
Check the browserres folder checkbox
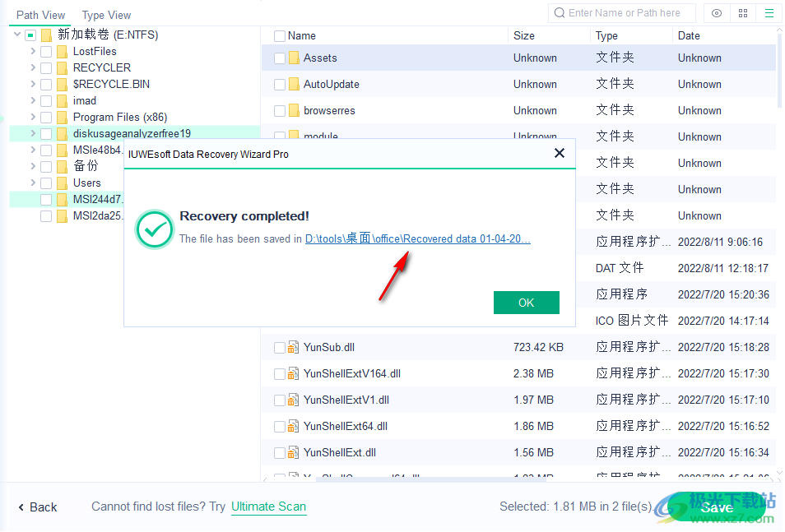pos(279,111)
